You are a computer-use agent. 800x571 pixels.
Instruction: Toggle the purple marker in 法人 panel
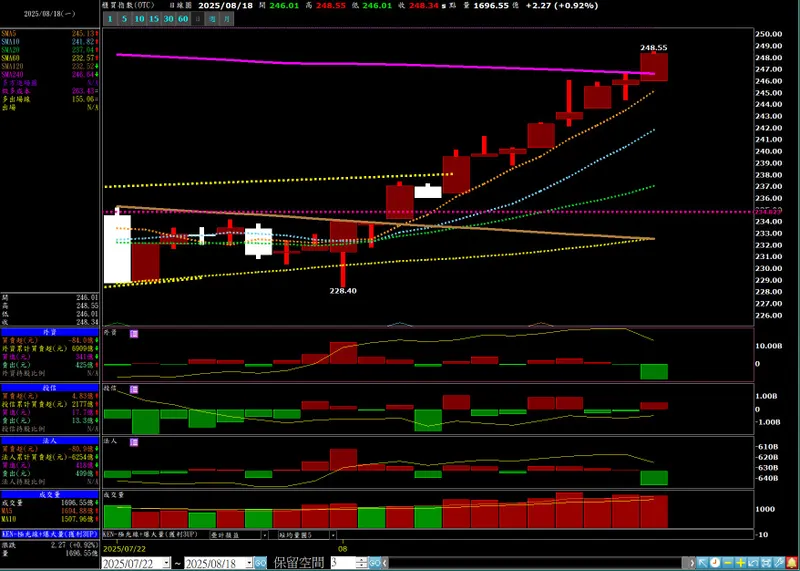[134, 442]
